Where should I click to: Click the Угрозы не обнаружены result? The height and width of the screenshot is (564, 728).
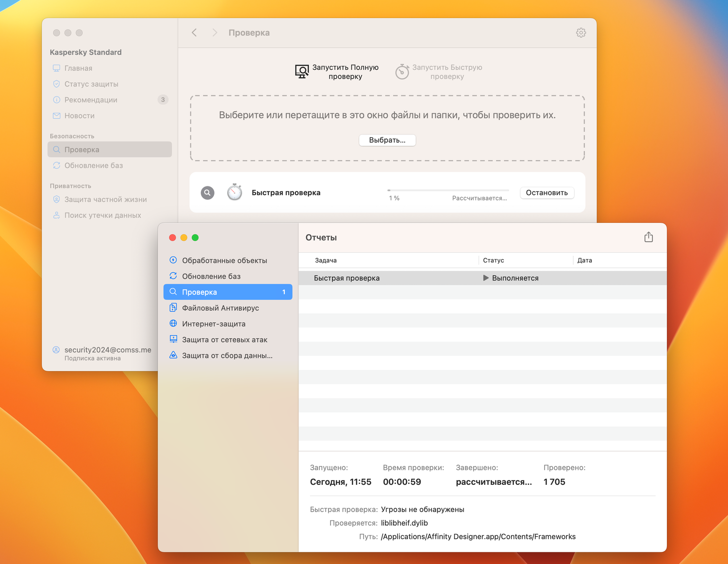click(x=423, y=509)
